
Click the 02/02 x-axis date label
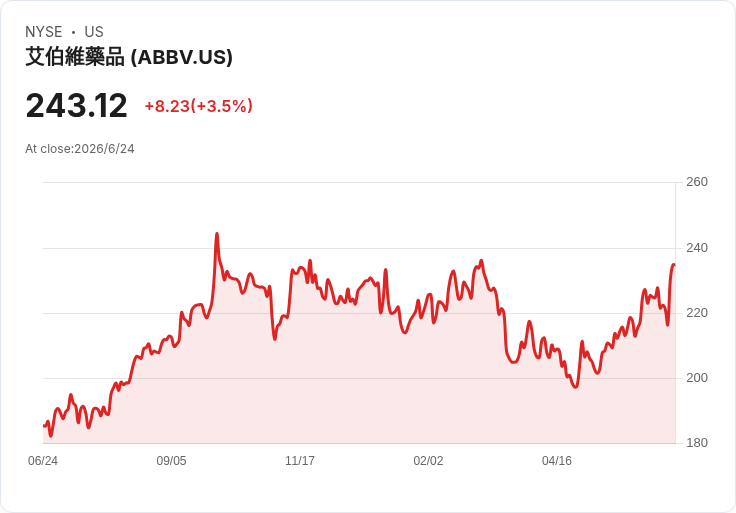point(428,461)
